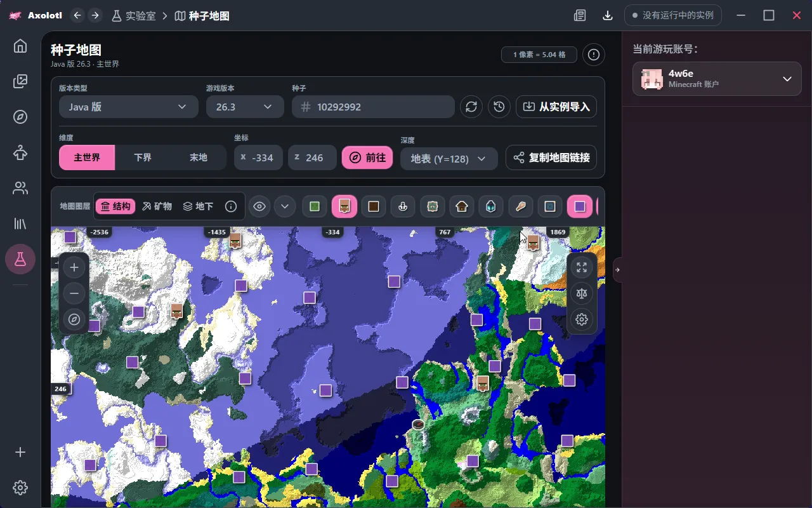Collapse the right account side panel
This screenshot has width=812, height=508.
point(617,270)
